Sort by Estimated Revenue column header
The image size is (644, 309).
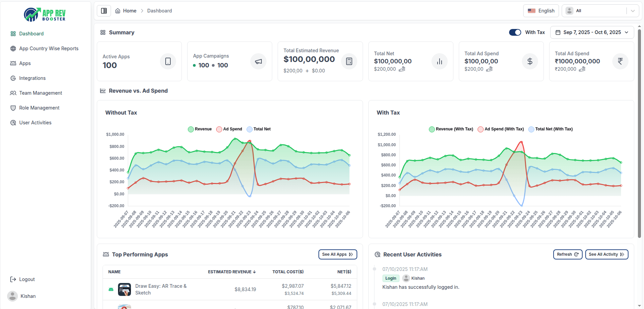232,272
